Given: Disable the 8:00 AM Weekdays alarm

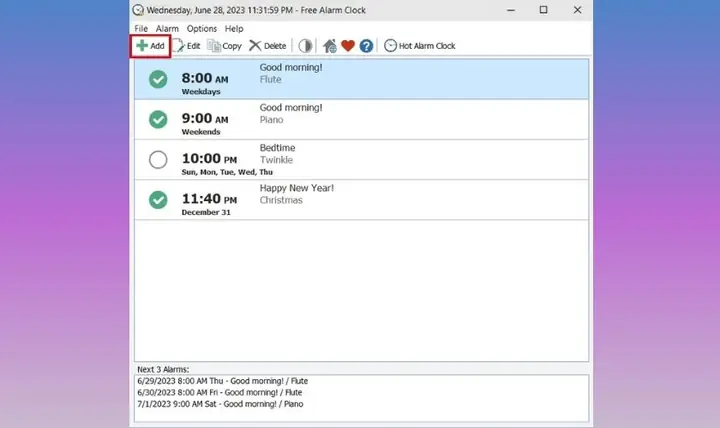Looking at the screenshot, I should coord(158,79).
